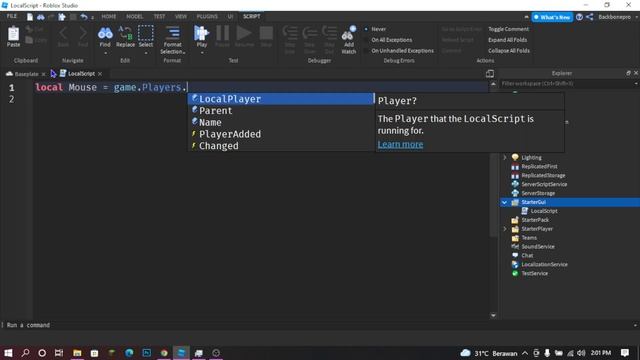Click the plugin puzzle icon in quick access bar
Screen dimensions: 640x360
pos(62,17)
